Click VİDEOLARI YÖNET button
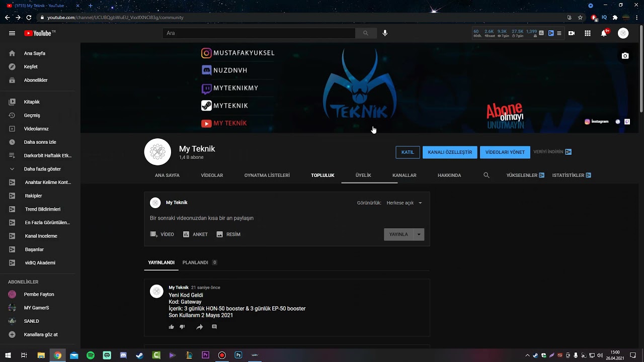The image size is (644, 362). pos(505,152)
